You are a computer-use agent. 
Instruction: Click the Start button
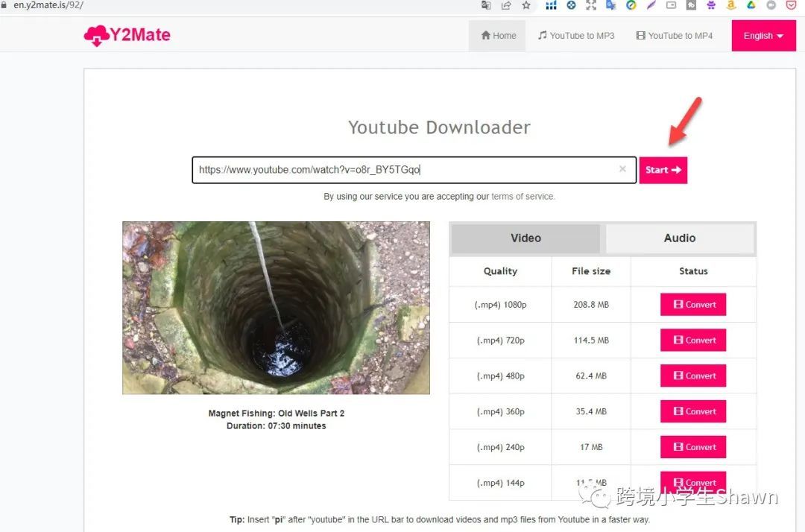coord(663,170)
